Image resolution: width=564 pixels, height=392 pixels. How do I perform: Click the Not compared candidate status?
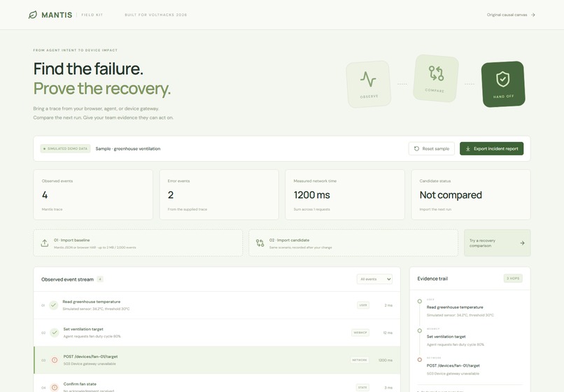pyautogui.click(x=451, y=195)
